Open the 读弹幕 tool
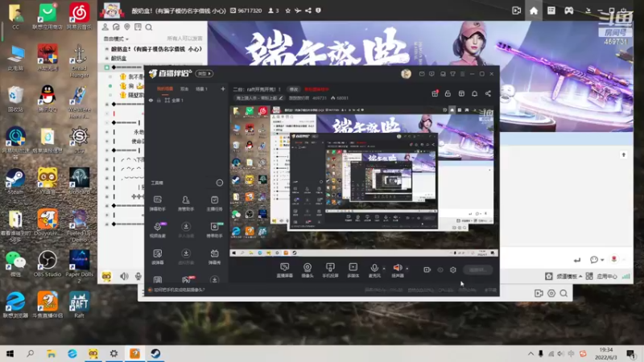 click(x=158, y=257)
